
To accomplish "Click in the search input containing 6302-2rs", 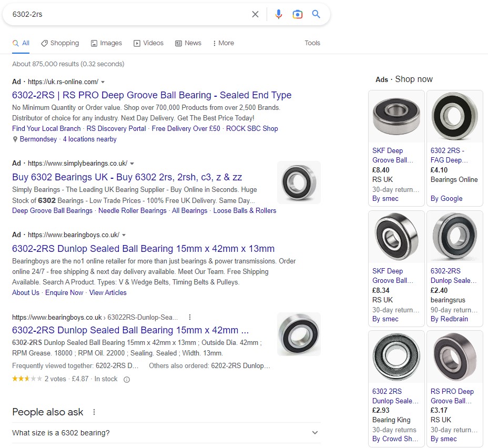I will coord(126,14).
